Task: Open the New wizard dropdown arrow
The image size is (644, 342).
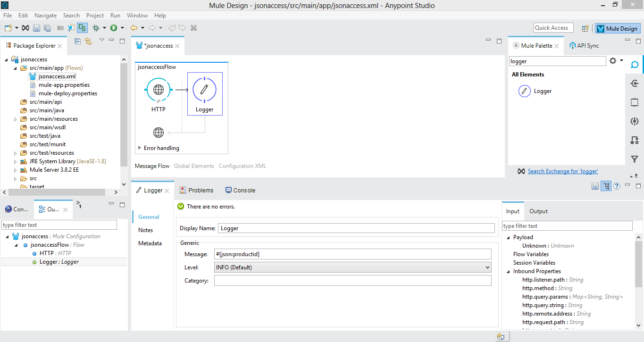Action: coord(16,28)
